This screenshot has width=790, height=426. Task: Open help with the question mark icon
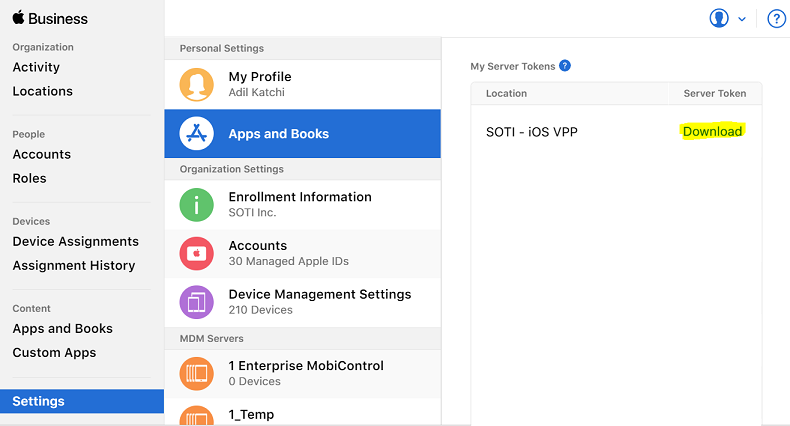tap(776, 19)
